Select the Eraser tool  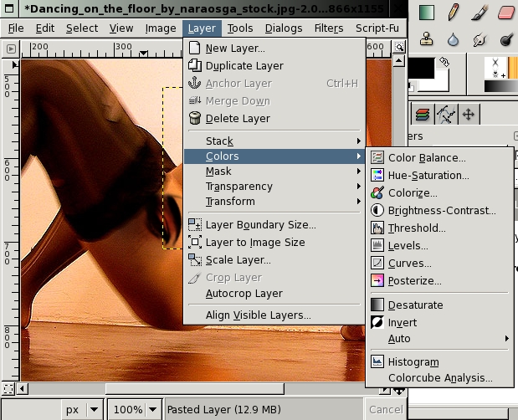click(505, 13)
